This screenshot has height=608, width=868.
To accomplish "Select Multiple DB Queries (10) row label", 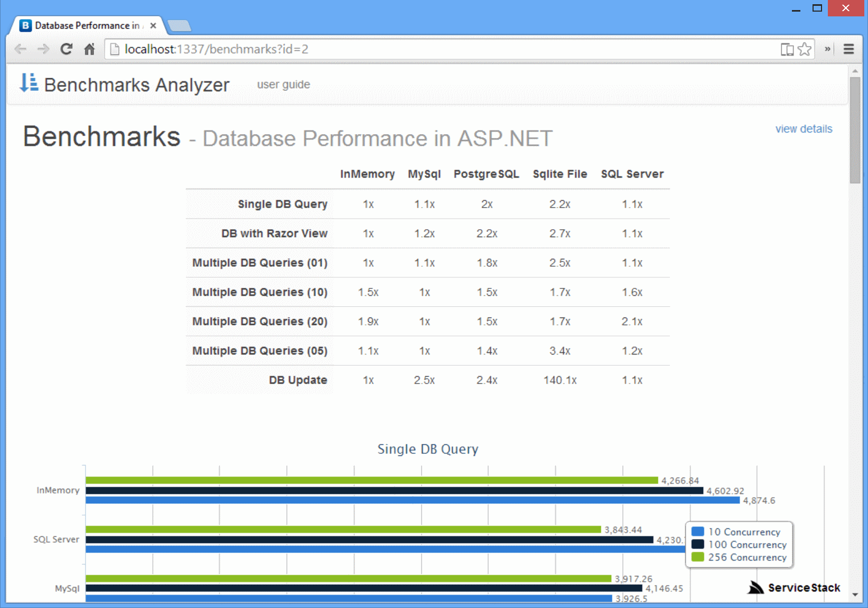I will click(259, 292).
